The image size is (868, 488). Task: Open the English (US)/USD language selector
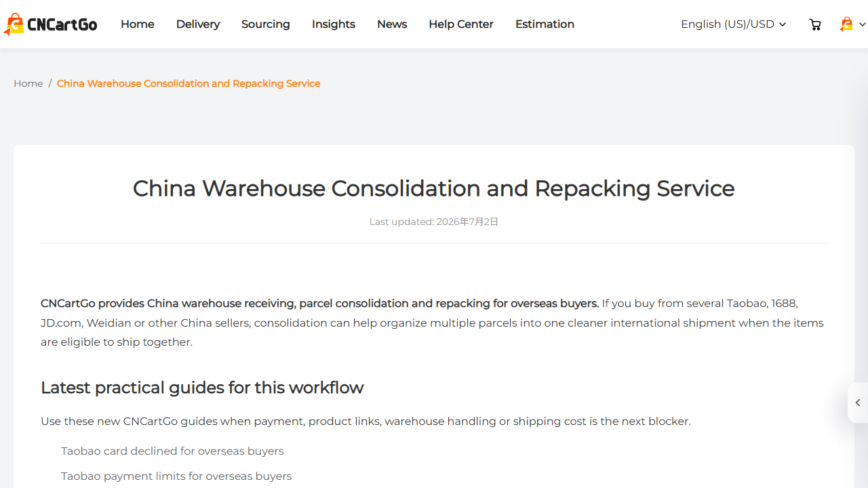click(734, 24)
